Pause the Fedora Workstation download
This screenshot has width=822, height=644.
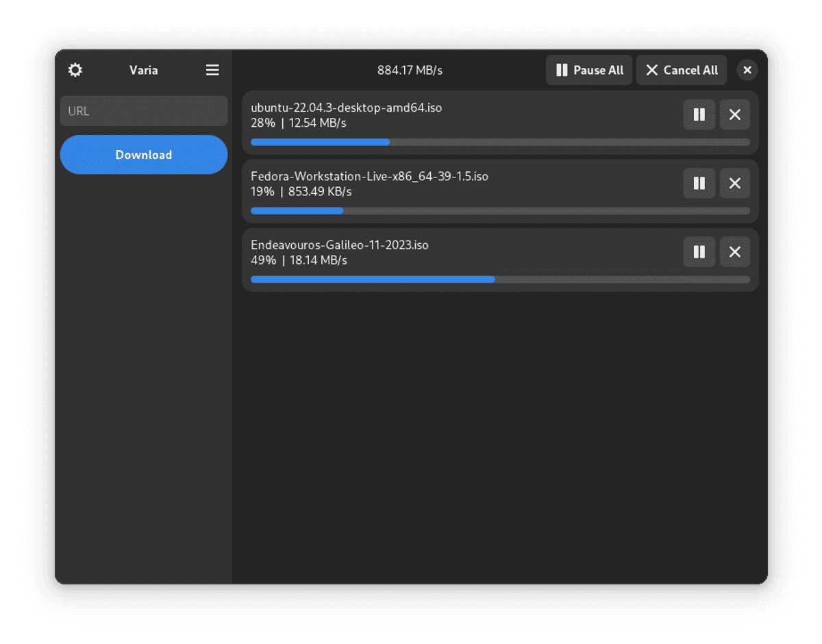[x=699, y=183]
